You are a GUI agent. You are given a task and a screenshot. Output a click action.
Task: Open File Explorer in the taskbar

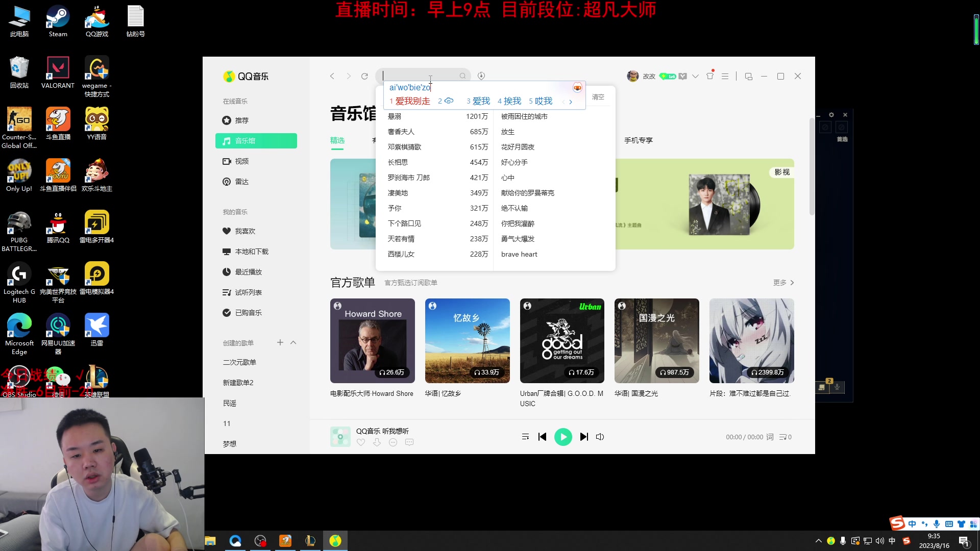point(210,541)
